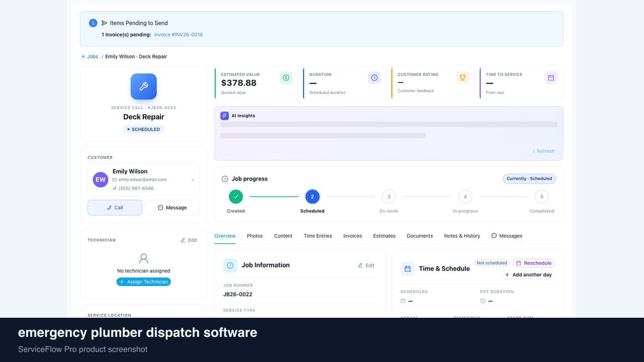
Task: Assign a technician to this job
Action: [143, 282]
